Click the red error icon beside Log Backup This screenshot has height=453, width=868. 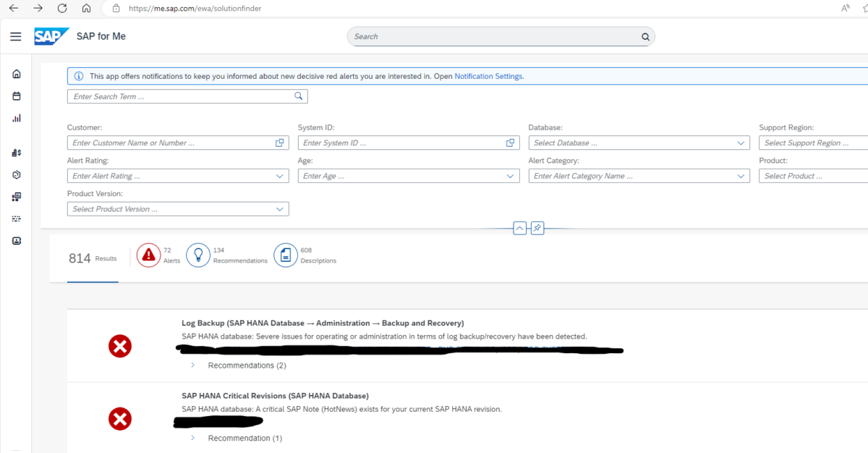(120, 346)
